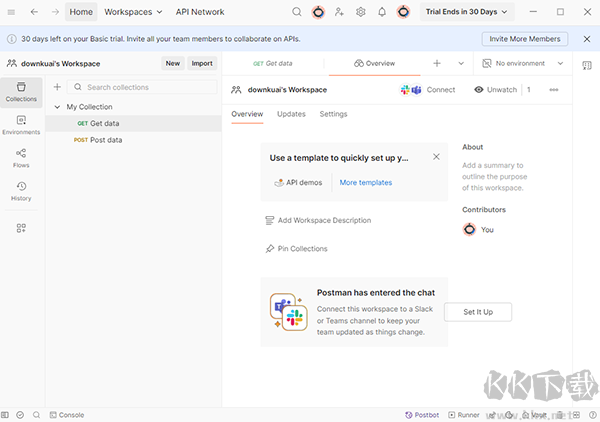The image size is (600, 422).
Task: Open the Environments sidebar panel
Action: (x=21, y=124)
